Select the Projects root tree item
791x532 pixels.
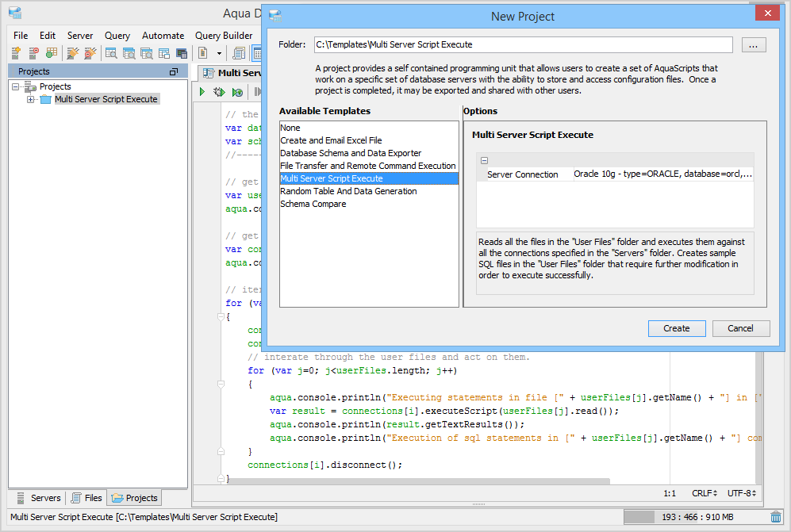point(56,86)
